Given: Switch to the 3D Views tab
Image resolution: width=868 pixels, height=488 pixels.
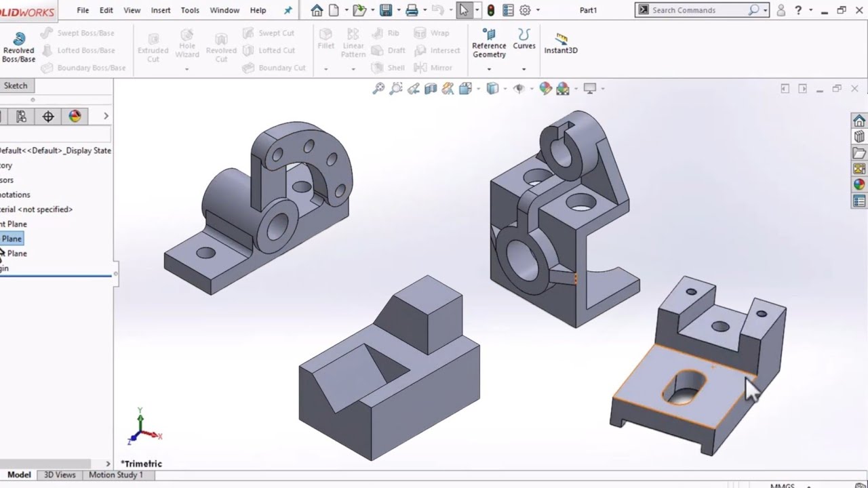Looking at the screenshot, I should [60, 475].
